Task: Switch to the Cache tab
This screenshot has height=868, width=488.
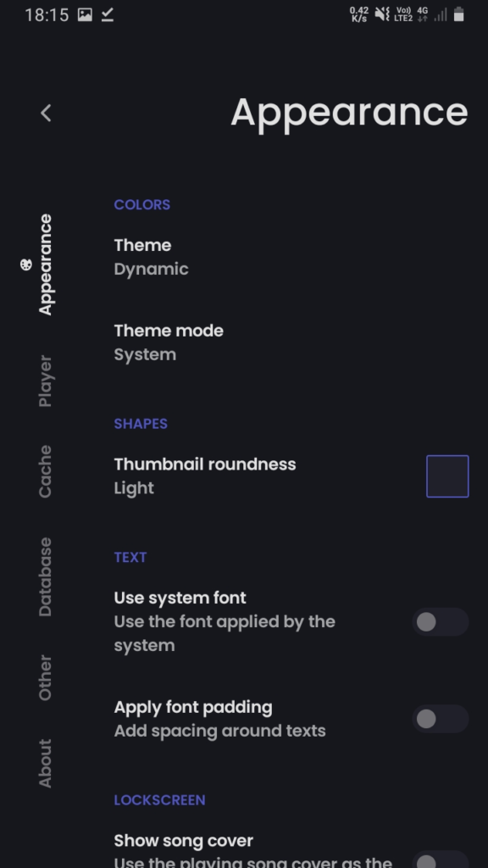Action: [46, 471]
